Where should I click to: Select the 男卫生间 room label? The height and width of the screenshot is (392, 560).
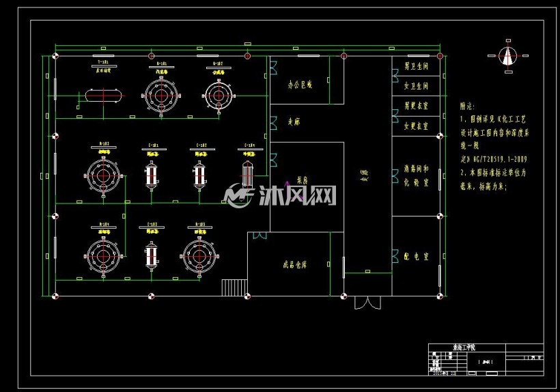416,66
